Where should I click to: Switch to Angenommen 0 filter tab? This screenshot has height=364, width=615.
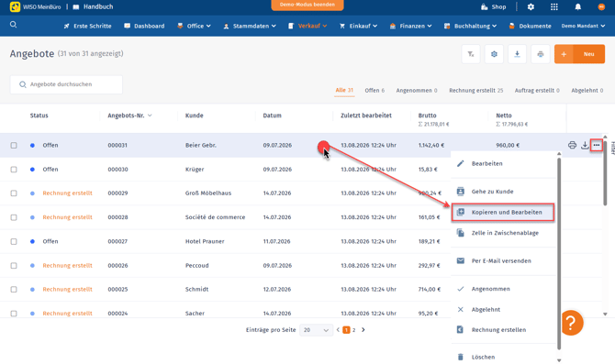[417, 91]
